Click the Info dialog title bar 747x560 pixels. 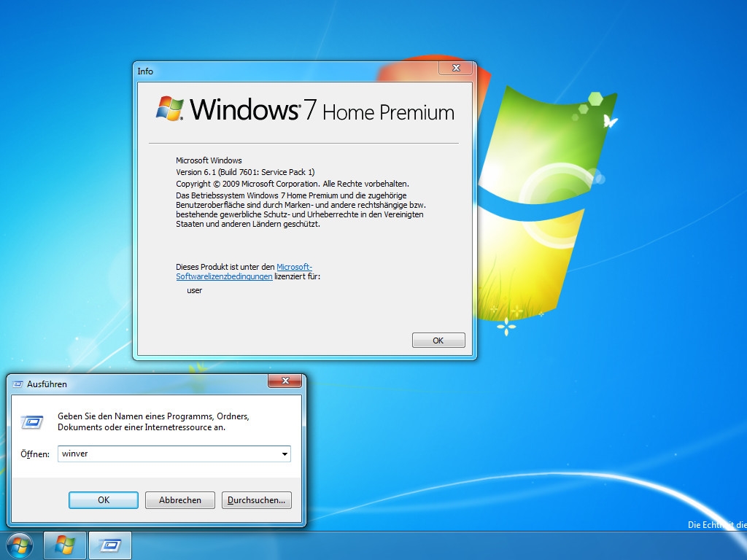pyautogui.click(x=292, y=71)
